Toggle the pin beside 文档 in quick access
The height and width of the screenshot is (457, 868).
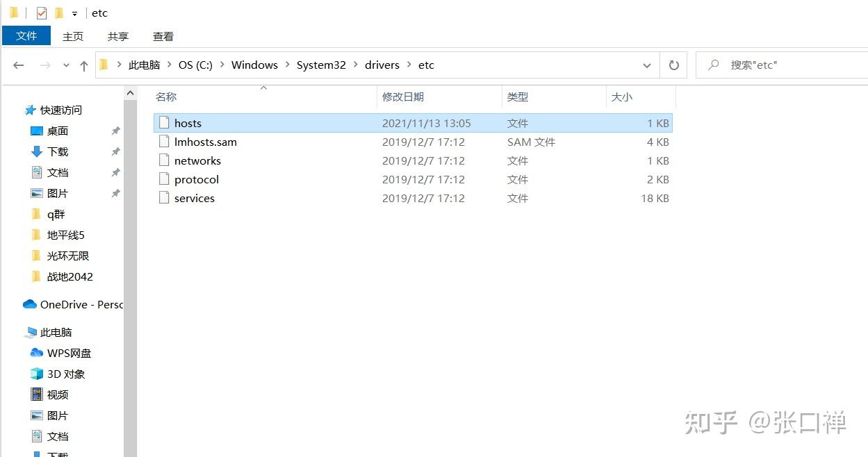click(115, 172)
